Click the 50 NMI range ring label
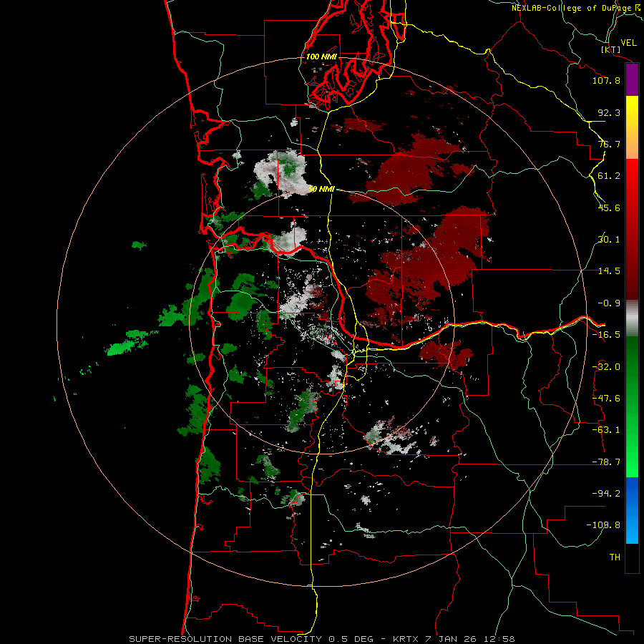644x644 pixels. click(321, 190)
